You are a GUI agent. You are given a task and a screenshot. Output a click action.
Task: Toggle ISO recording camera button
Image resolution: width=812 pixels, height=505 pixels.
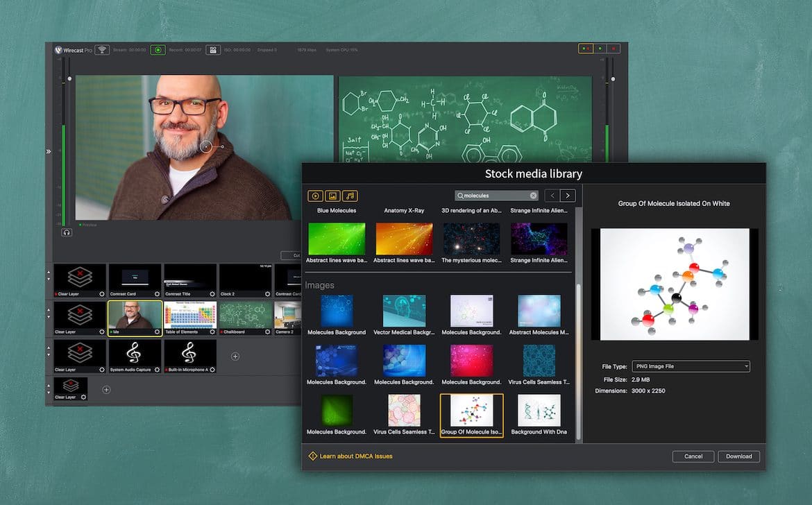[213, 50]
